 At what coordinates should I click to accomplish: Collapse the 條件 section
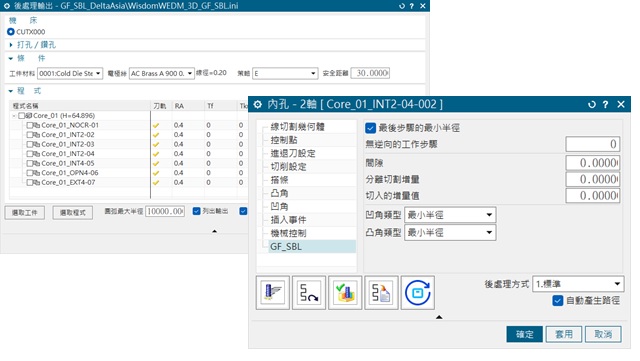click(x=11, y=58)
